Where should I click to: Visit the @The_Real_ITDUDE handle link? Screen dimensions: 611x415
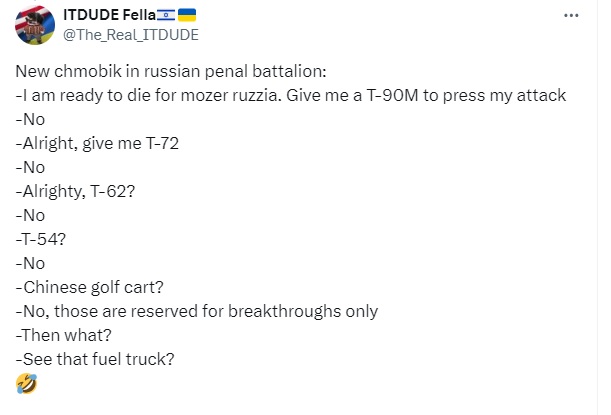[x=131, y=35]
